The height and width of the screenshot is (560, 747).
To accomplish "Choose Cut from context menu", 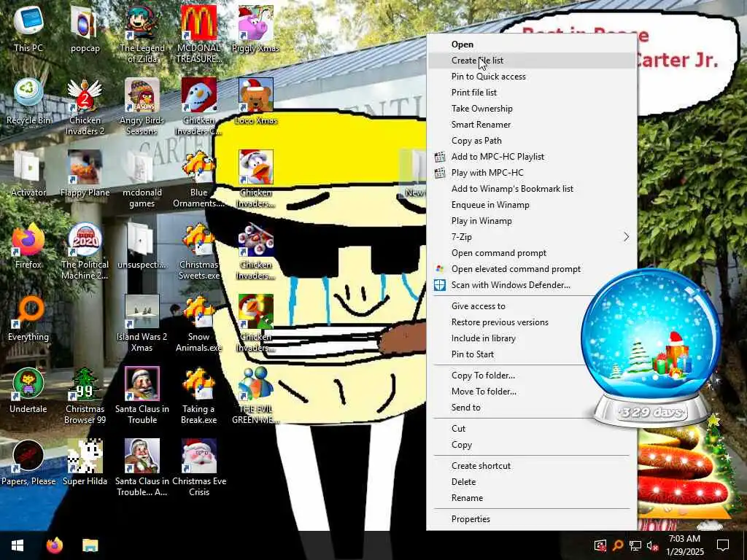I will (x=532, y=429).
